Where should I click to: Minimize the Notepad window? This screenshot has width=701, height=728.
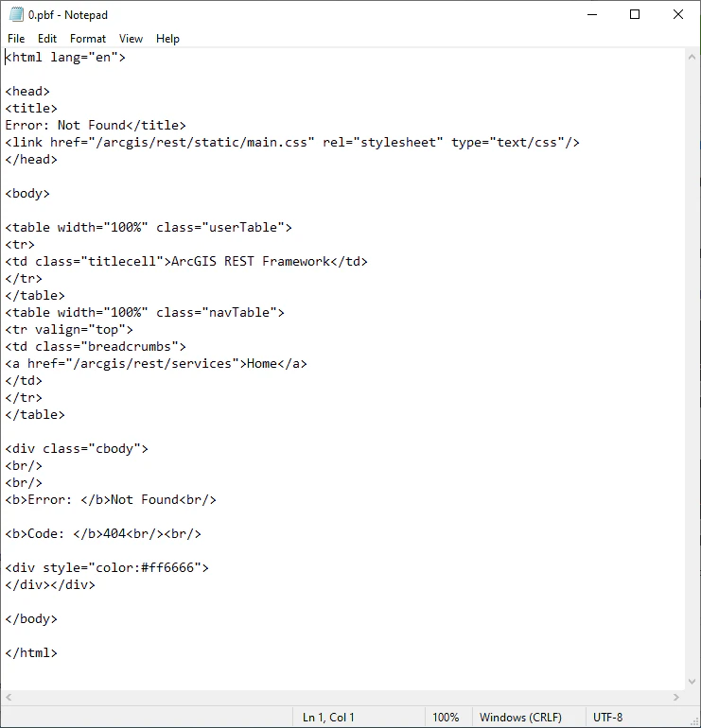pos(592,14)
